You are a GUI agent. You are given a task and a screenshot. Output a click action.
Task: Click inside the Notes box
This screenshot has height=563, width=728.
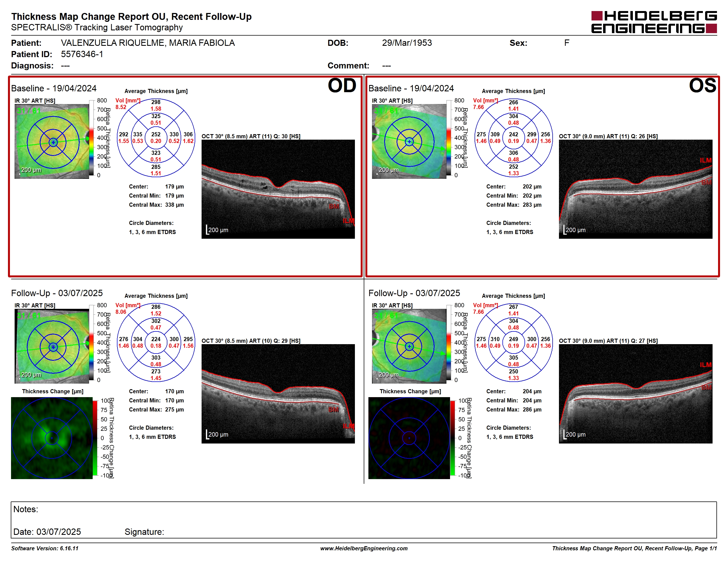[364, 520]
